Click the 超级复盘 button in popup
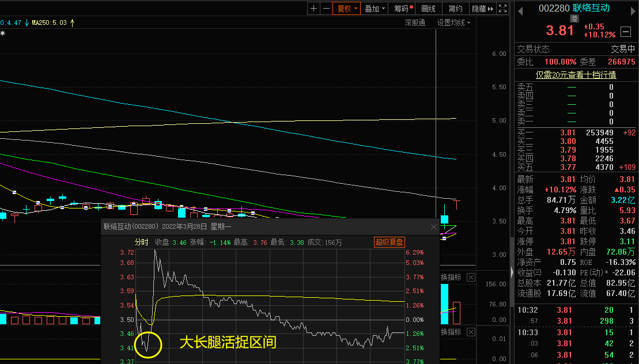This screenshot has width=639, height=364. coord(390,242)
